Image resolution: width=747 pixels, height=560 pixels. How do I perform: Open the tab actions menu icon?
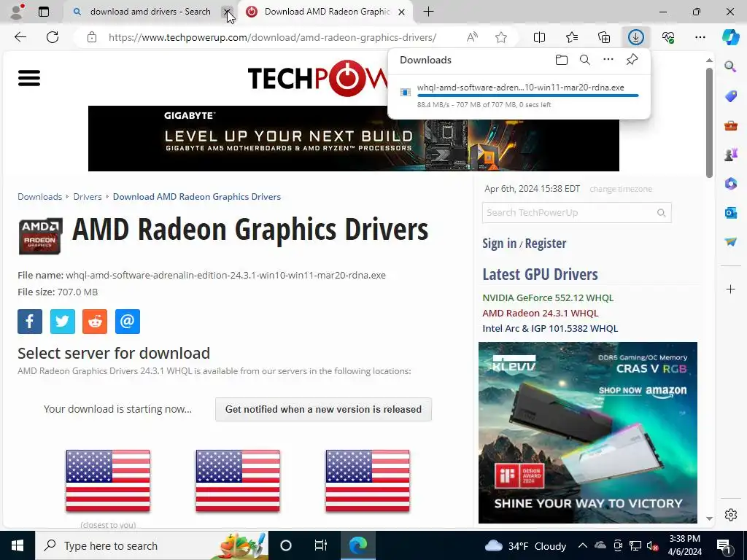[43, 12]
